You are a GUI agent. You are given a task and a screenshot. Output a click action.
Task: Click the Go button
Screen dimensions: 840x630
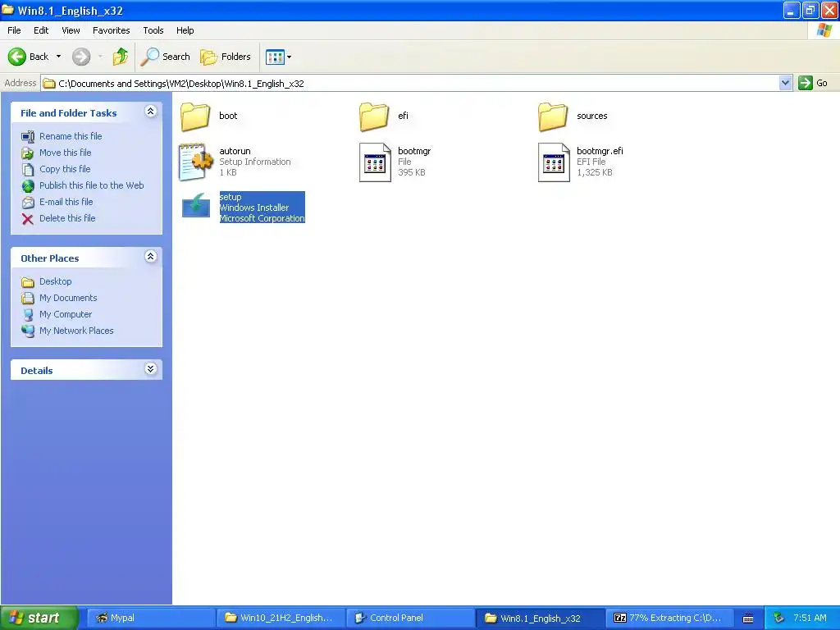pyautogui.click(x=813, y=83)
